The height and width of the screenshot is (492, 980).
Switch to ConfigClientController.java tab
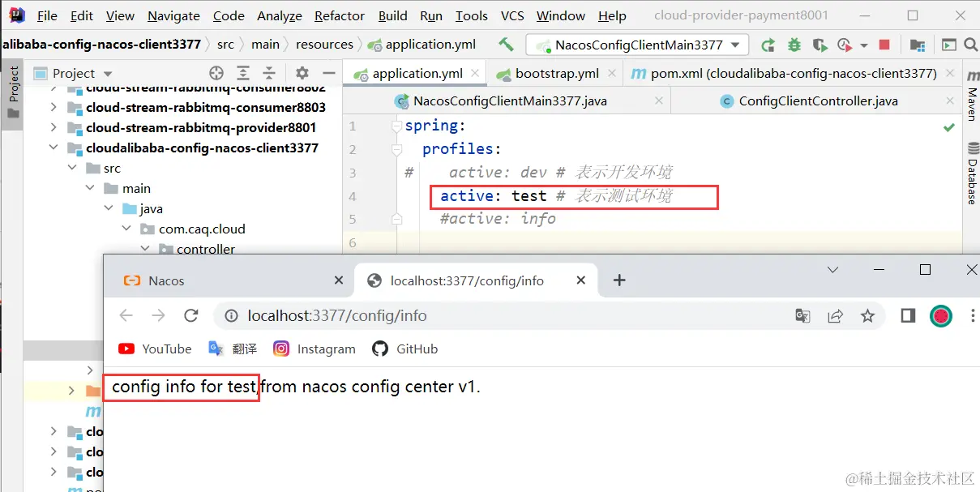coord(818,101)
